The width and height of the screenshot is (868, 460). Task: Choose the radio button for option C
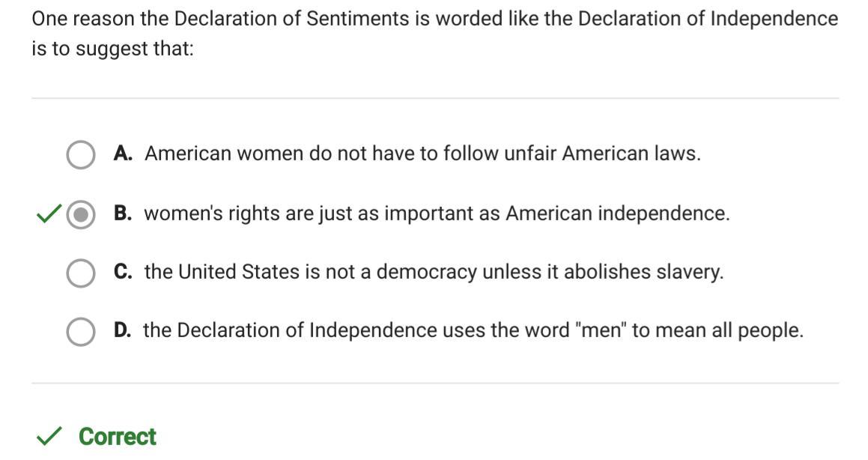[80, 273]
